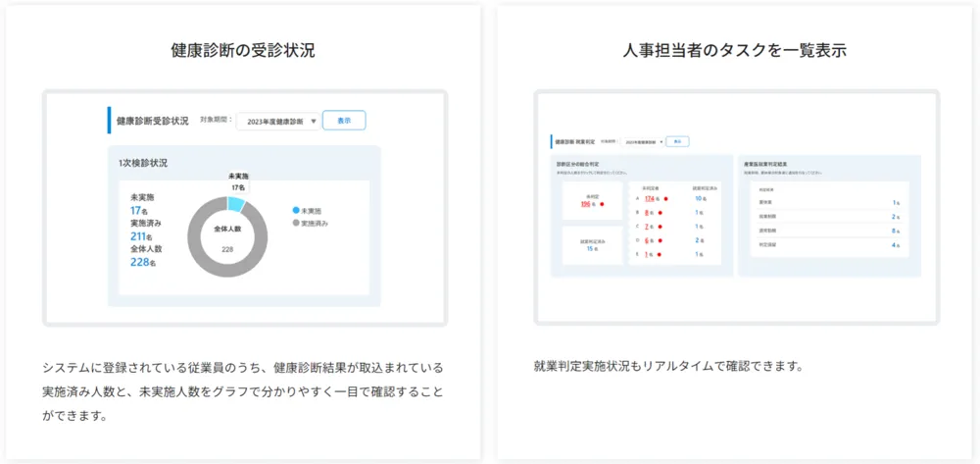Click the red dot beside 174名

665,199
